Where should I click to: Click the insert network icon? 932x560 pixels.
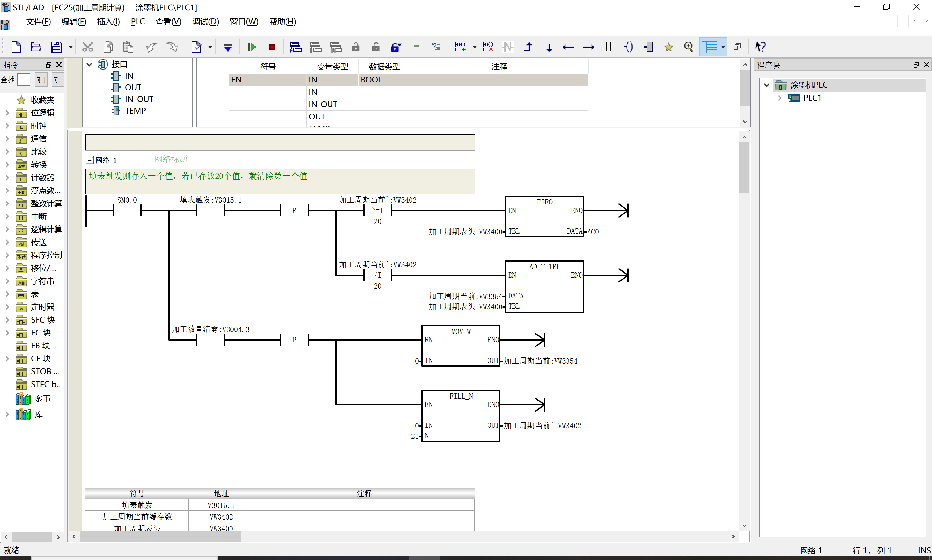click(x=460, y=47)
